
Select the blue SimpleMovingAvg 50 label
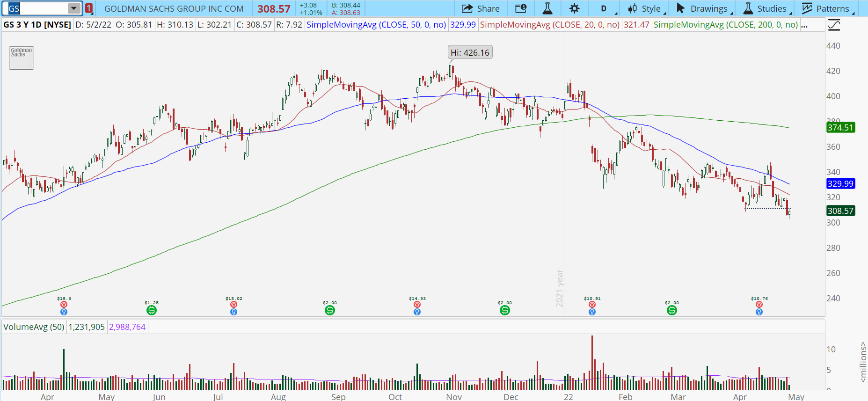[x=376, y=25]
